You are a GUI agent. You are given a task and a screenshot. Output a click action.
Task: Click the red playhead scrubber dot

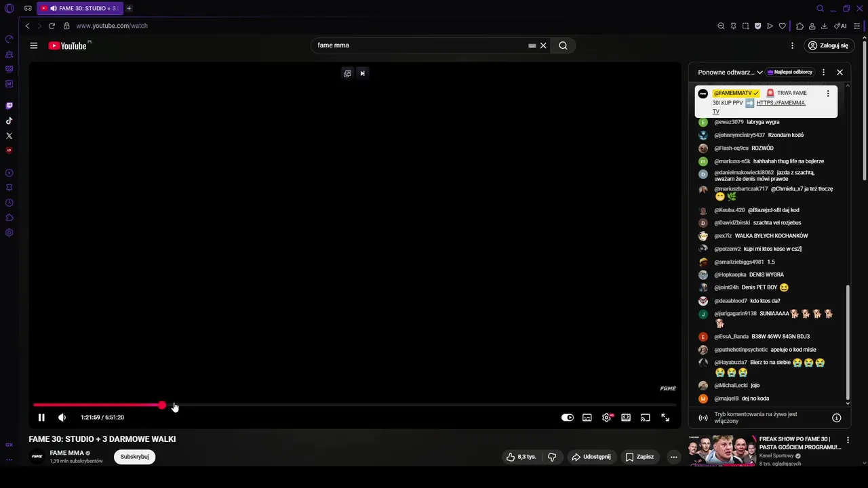pos(162,405)
